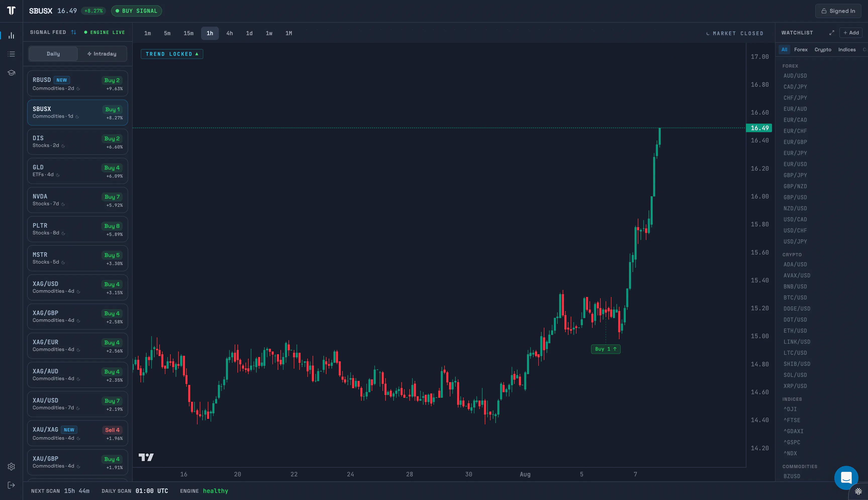Viewport: 868px width, 500px height.
Task: Select EUR/USD in watchlist
Action: point(795,164)
